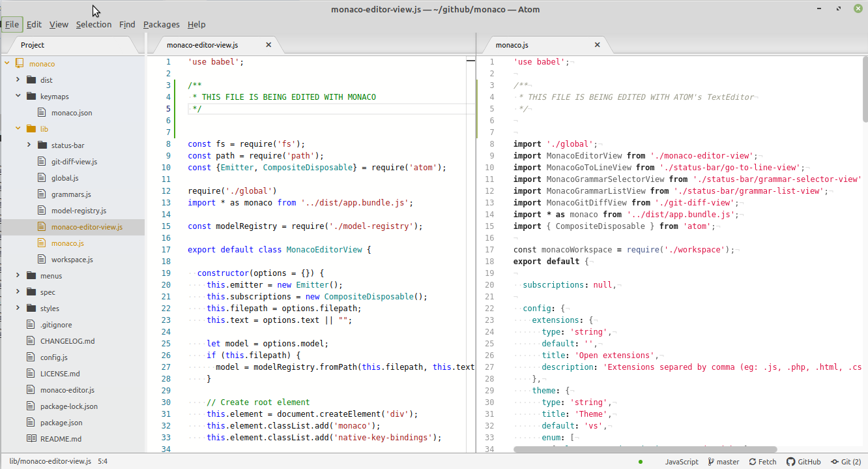Click the CHANGELOG.md file icon

tap(31, 340)
